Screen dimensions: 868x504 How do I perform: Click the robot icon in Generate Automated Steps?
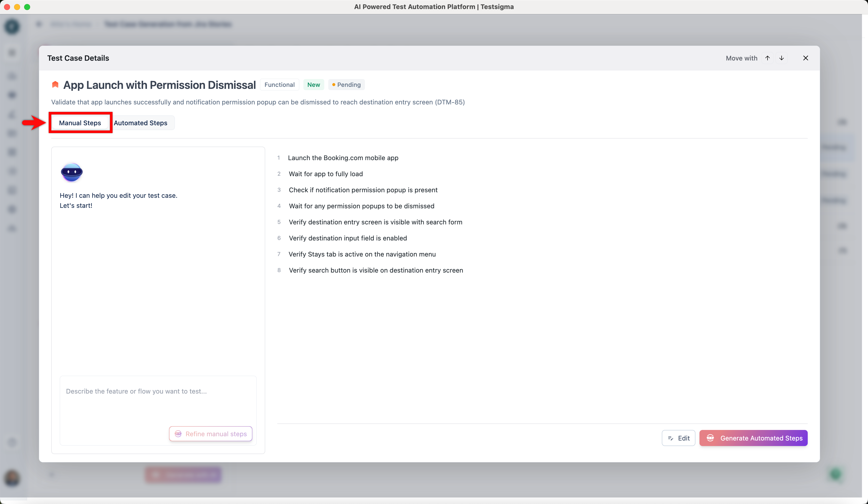710,438
